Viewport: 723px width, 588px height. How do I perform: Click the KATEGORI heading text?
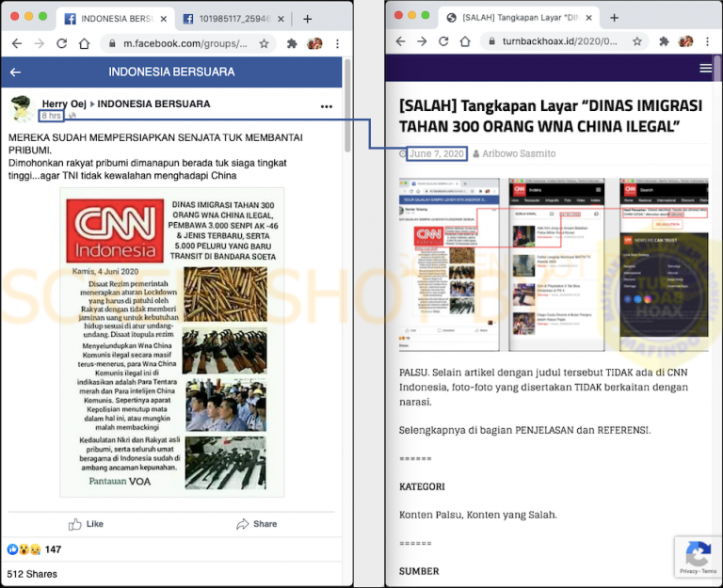click(x=422, y=486)
